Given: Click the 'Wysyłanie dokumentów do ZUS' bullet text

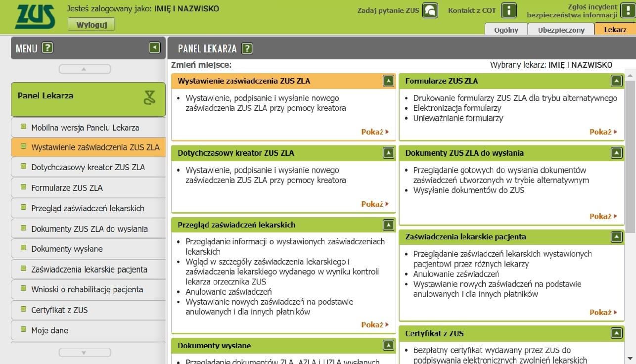Looking at the screenshot, I should pos(469,190).
